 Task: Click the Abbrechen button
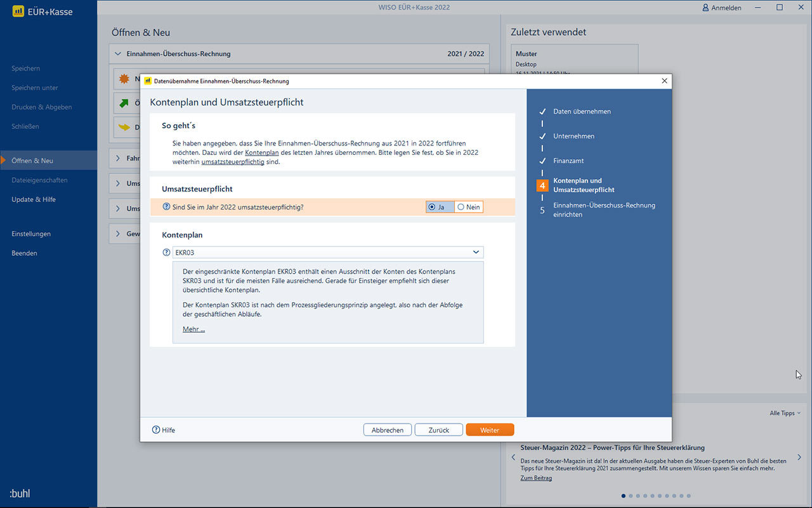pyautogui.click(x=388, y=430)
